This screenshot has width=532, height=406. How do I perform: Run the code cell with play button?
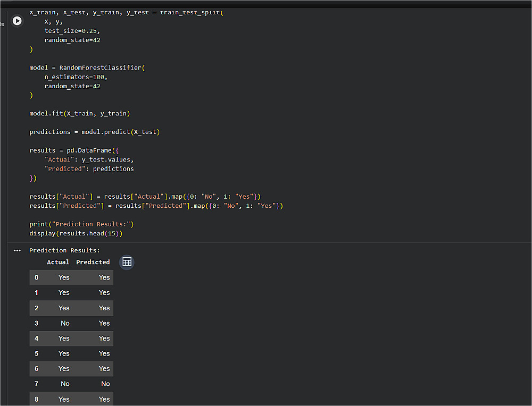[17, 21]
